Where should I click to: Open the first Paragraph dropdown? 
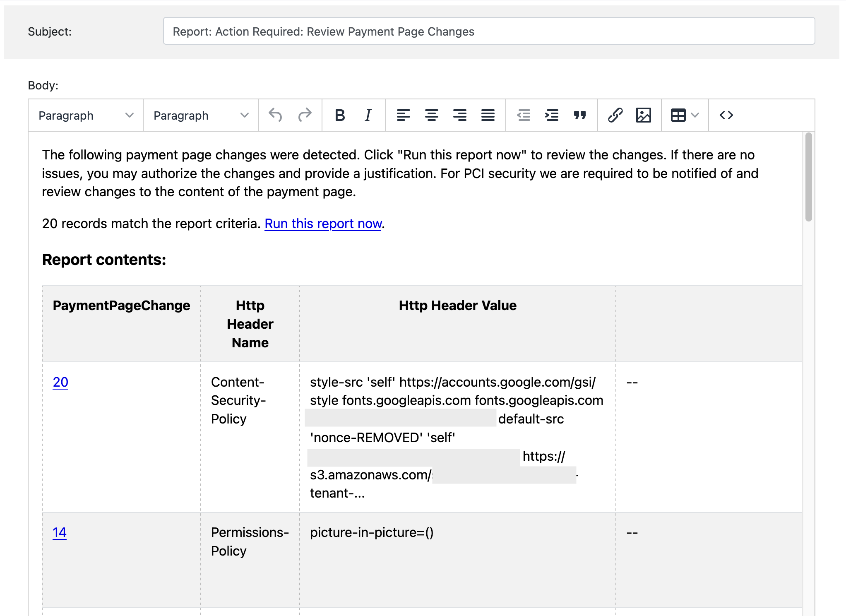tap(86, 115)
